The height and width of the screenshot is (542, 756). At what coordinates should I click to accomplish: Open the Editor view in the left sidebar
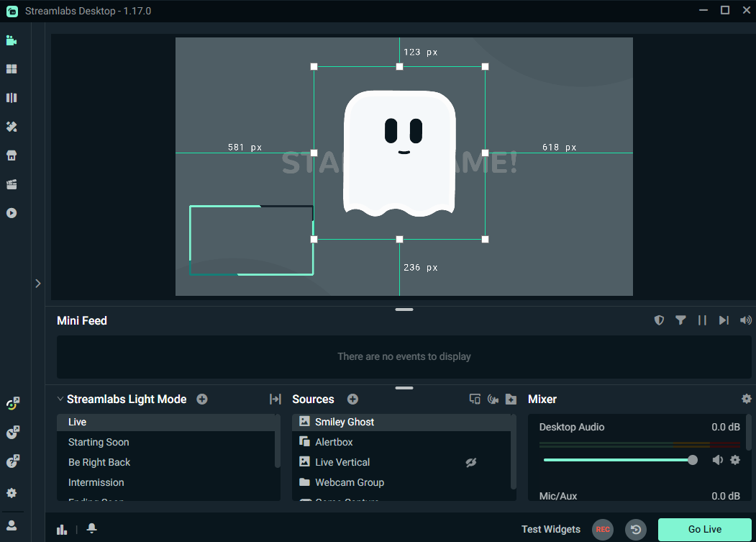pyautogui.click(x=12, y=40)
